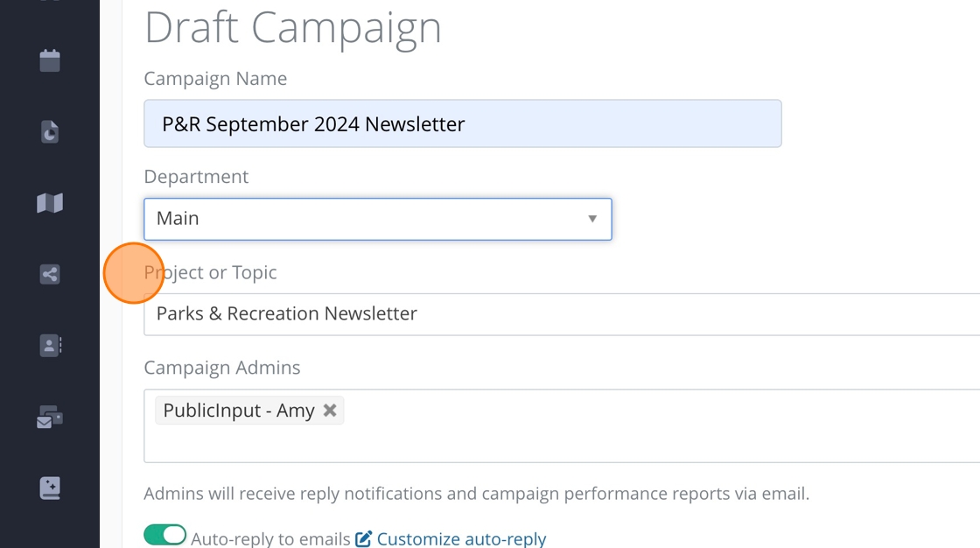
Task: Open the email envelopes icon in sidebar
Action: coord(50,418)
